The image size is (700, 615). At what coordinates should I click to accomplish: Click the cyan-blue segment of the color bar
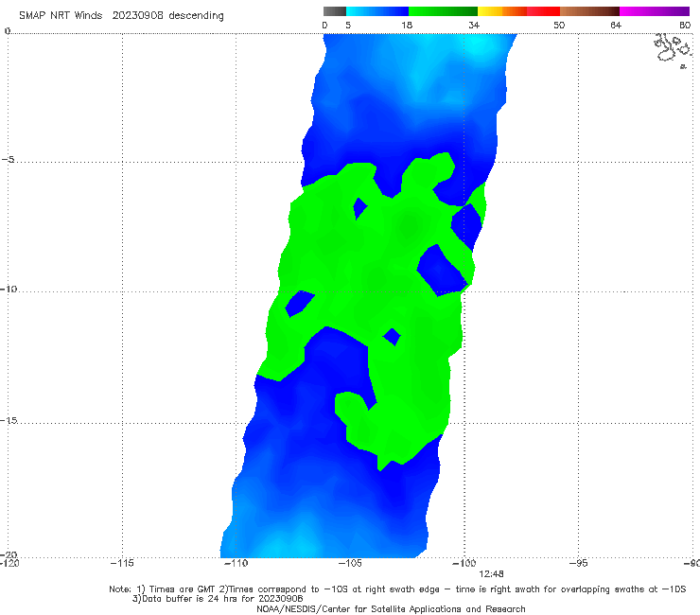click(x=377, y=11)
